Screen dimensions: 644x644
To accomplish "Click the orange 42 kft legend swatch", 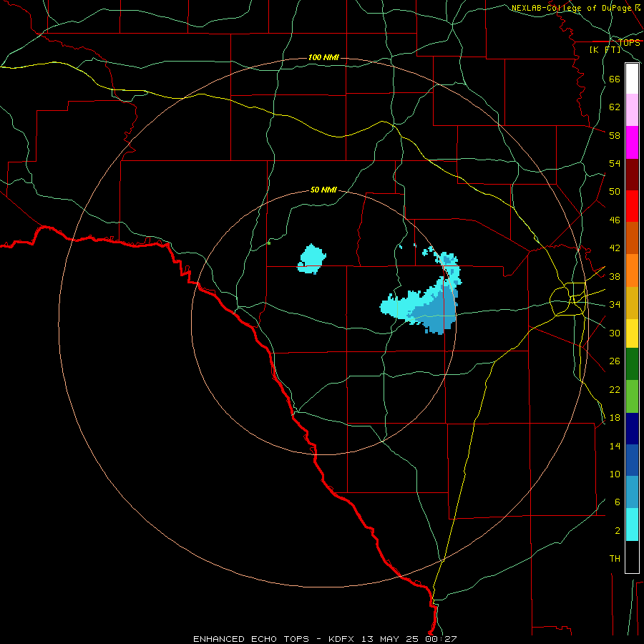I will tap(632, 270).
